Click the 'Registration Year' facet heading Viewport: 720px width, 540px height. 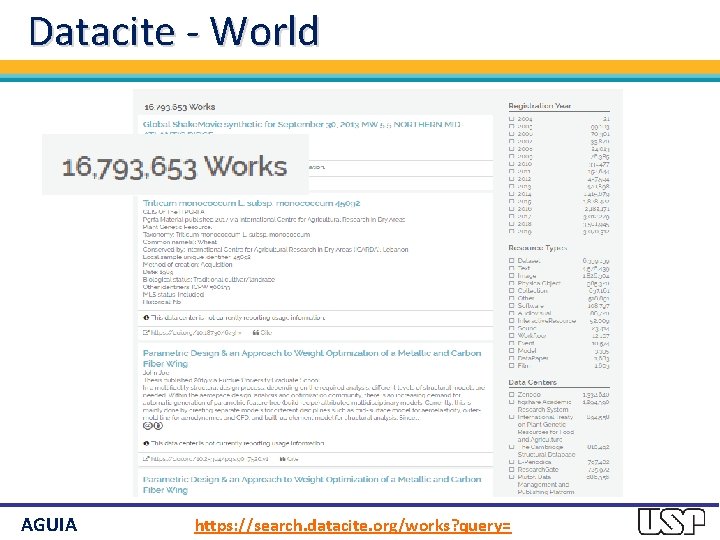540,106
